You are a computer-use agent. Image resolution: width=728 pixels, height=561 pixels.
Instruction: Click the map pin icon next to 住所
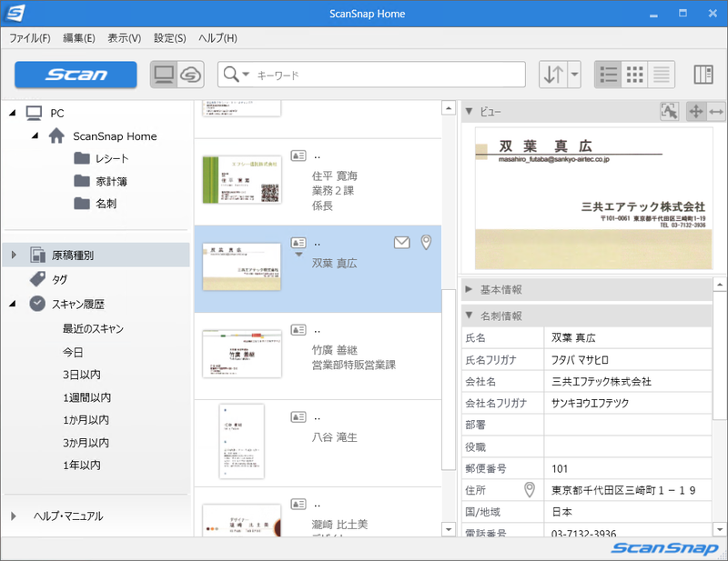529,490
